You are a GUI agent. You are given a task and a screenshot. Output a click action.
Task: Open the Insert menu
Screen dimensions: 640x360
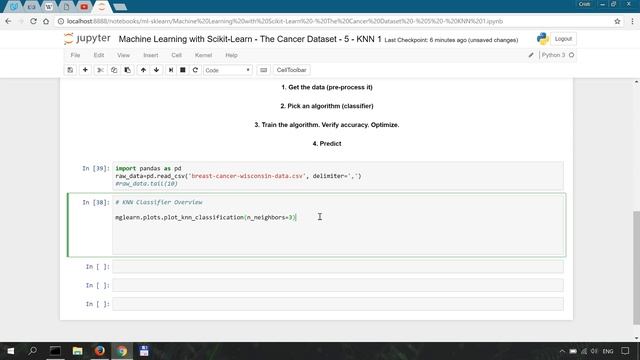(x=151, y=55)
